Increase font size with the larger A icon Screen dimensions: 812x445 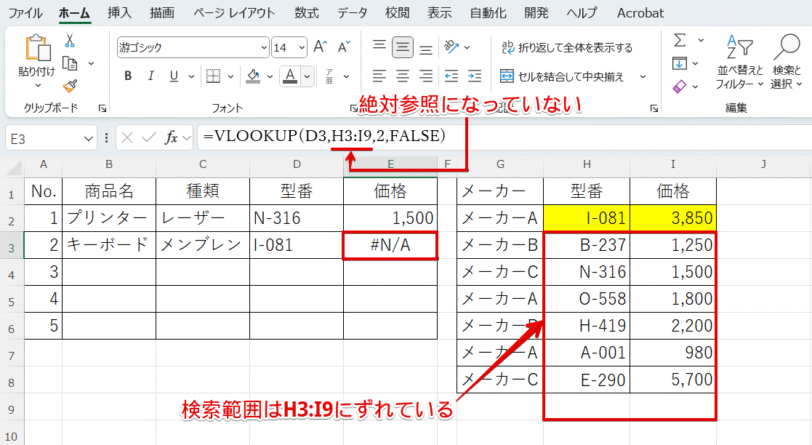click(x=320, y=47)
